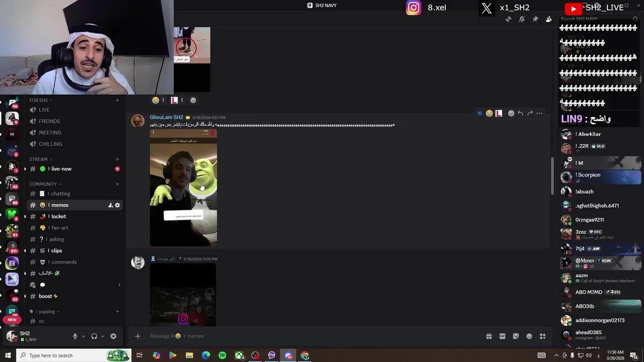
Task: Open member addisonmorgan02173 in list
Action: point(600,320)
